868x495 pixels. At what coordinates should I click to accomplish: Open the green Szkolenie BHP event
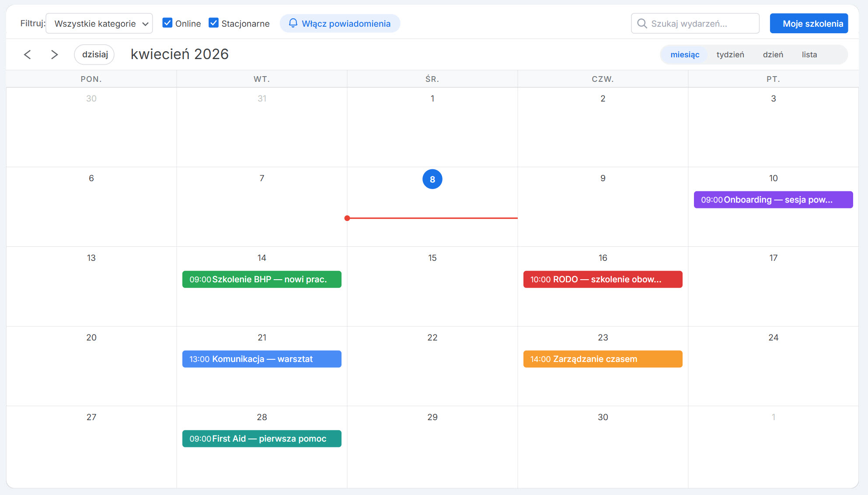[x=261, y=279]
